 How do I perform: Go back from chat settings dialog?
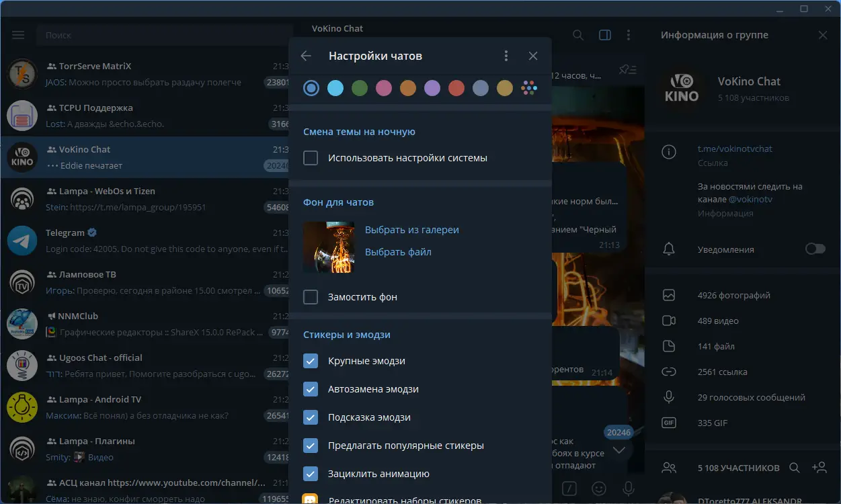coord(306,56)
